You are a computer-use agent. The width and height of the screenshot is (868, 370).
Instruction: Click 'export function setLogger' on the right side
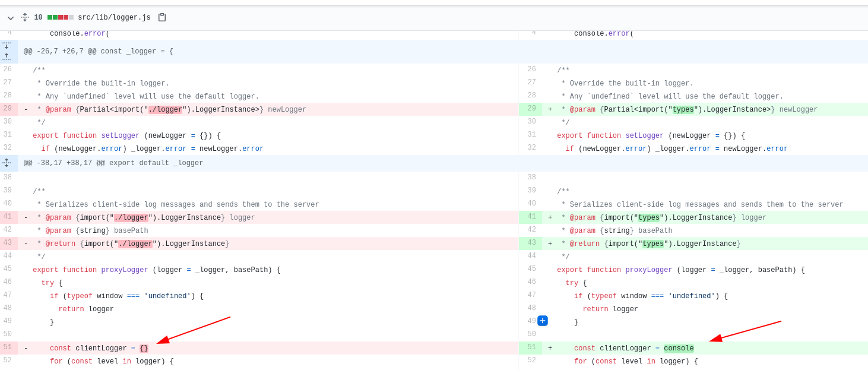click(610, 136)
